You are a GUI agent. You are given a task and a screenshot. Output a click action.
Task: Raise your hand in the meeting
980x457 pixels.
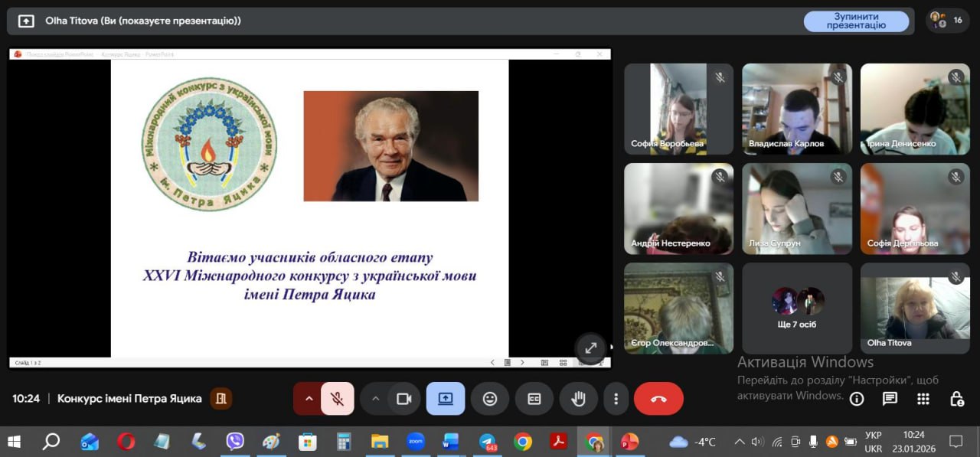578,399
